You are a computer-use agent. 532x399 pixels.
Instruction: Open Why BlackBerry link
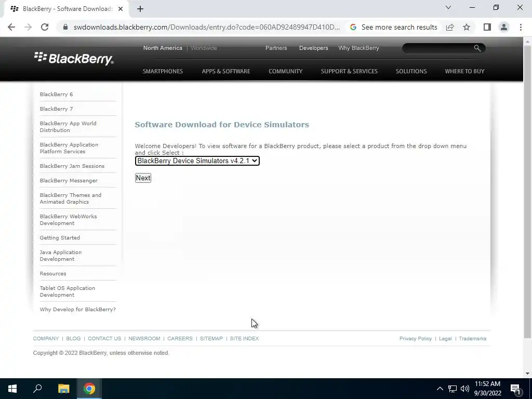tap(358, 48)
